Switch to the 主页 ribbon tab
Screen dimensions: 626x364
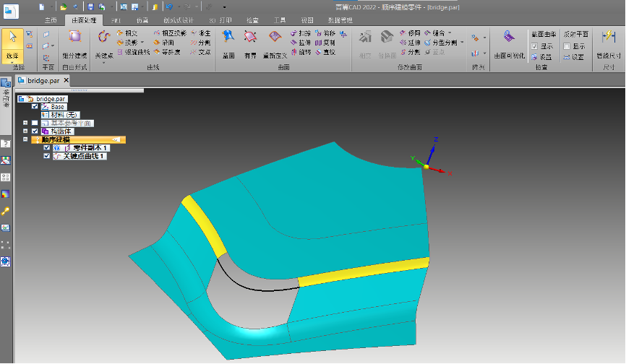click(51, 20)
